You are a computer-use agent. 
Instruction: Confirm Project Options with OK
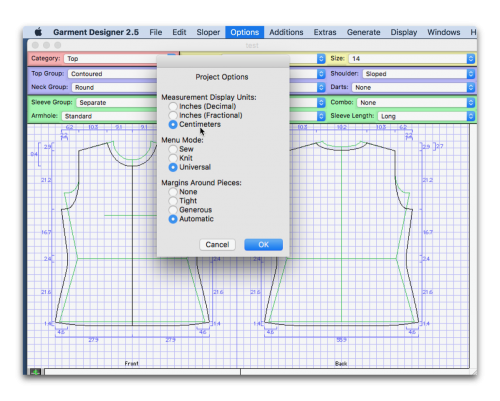click(x=264, y=245)
